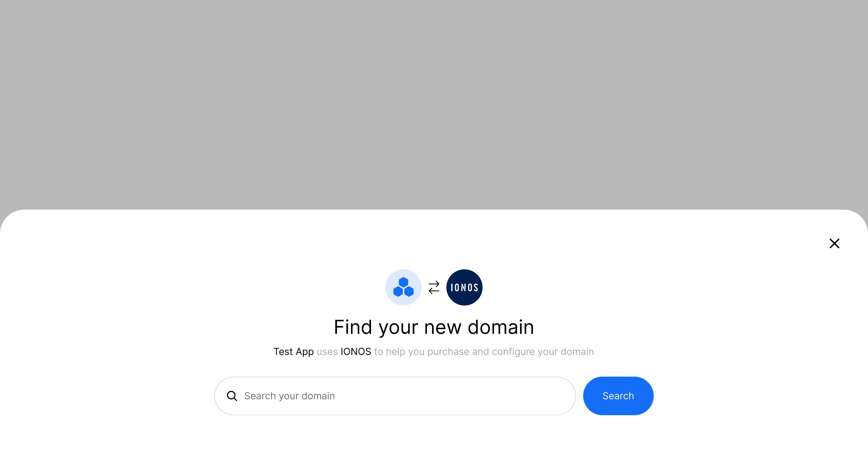Image resolution: width=868 pixels, height=475 pixels.
Task: Click the two-way exchange arrows icon
Action: point(434,287)
